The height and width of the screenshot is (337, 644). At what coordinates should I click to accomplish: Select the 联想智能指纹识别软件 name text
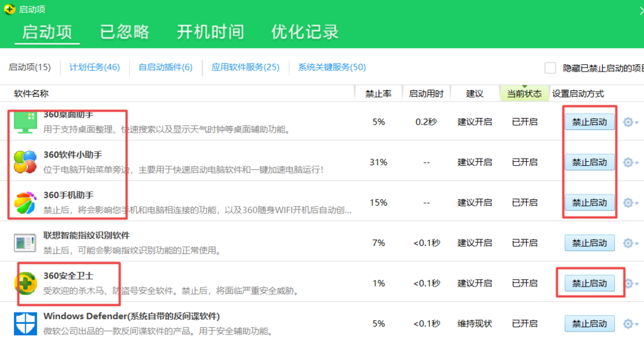pyautogui.click(x=87, y=236)
